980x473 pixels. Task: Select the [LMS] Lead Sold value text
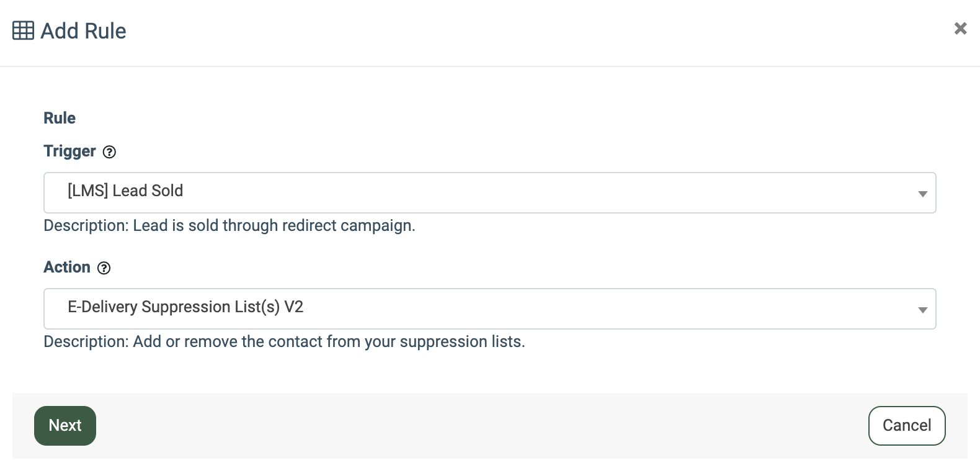[x=125, y=191]
